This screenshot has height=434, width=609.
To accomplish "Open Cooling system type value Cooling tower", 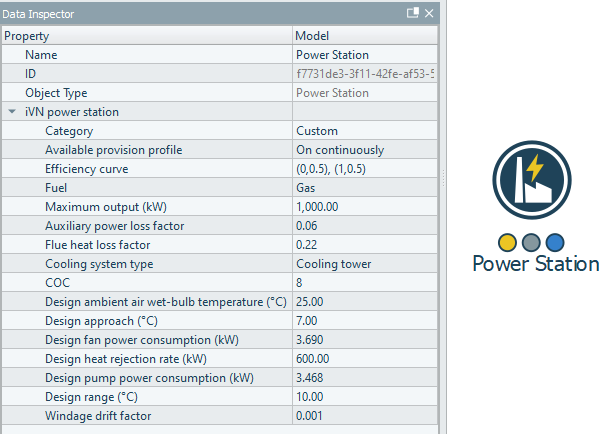I will coord(365,264).
